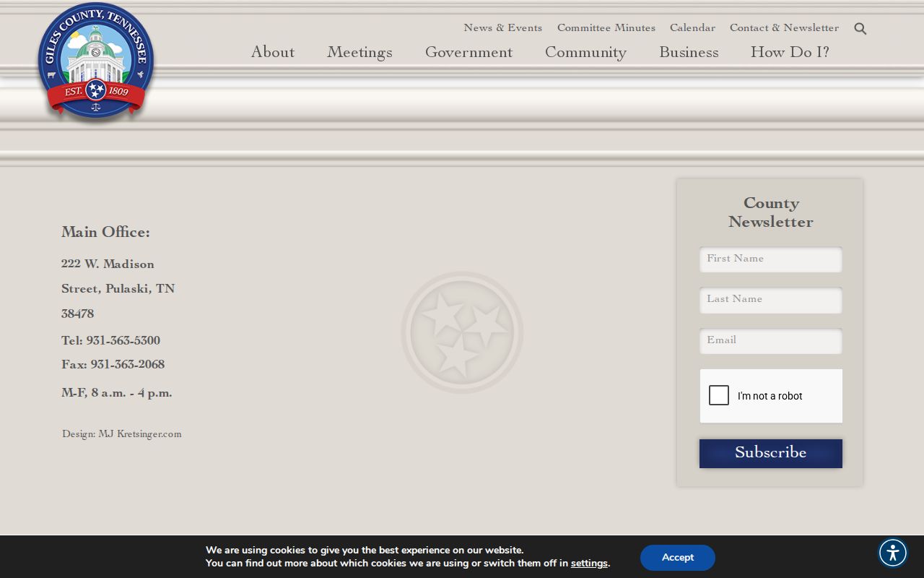Viewport: 924px width, 578px height.
Task: Visit Contact & Newsletter page
Action: [784, 27]
